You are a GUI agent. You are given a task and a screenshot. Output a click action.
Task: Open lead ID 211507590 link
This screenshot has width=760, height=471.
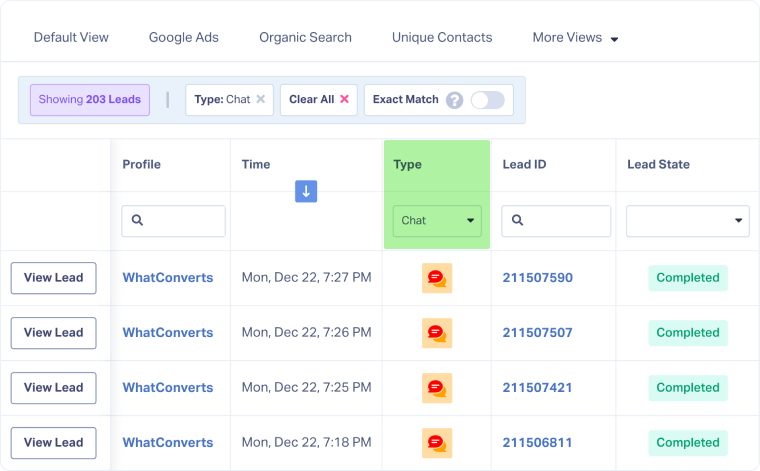(x=538, y=278)
